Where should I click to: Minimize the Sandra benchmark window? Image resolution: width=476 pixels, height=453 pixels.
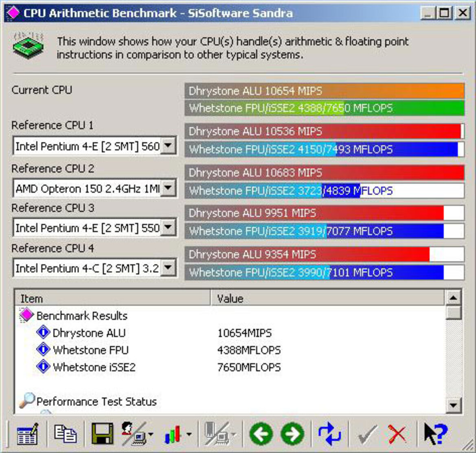click(429, 13)
